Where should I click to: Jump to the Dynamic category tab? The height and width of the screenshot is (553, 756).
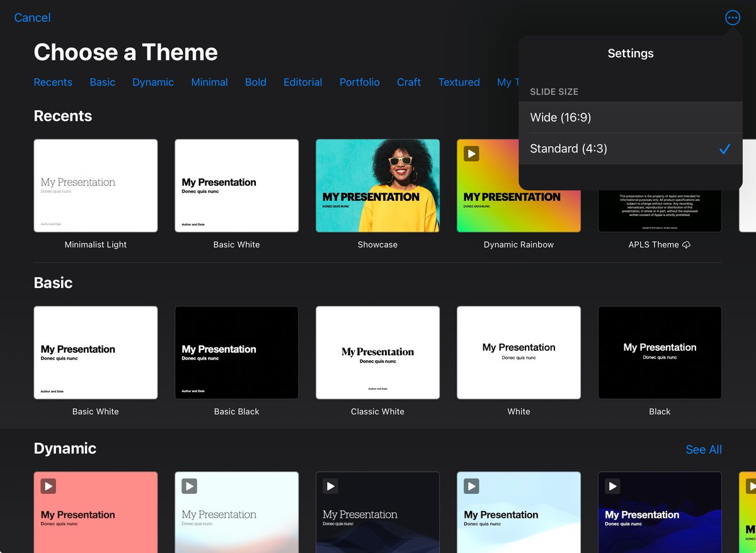click(x=153, y=83)
